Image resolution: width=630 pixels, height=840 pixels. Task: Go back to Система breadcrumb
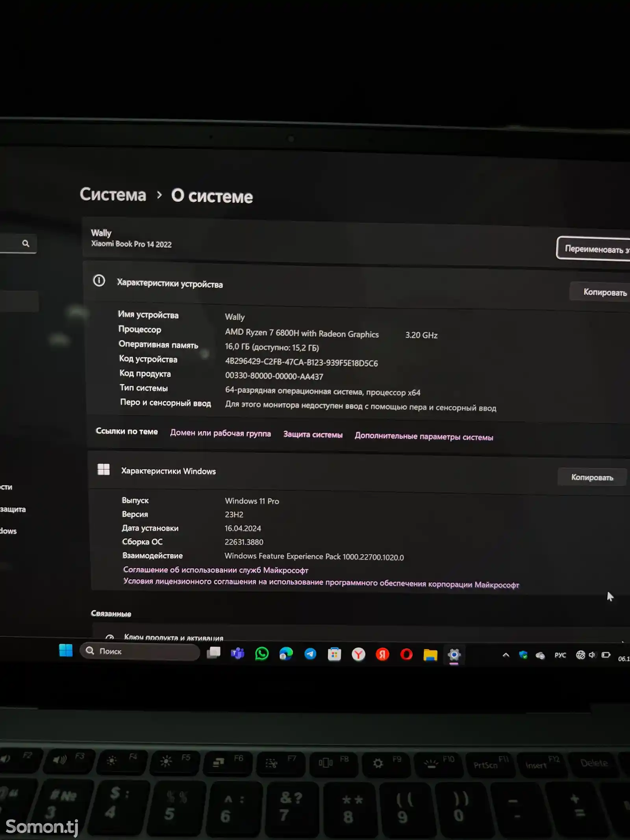[113, 195]
